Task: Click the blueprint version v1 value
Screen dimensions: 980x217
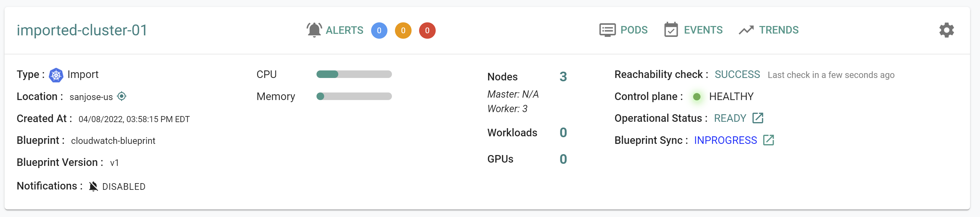Action: click(x=114, y=163)
